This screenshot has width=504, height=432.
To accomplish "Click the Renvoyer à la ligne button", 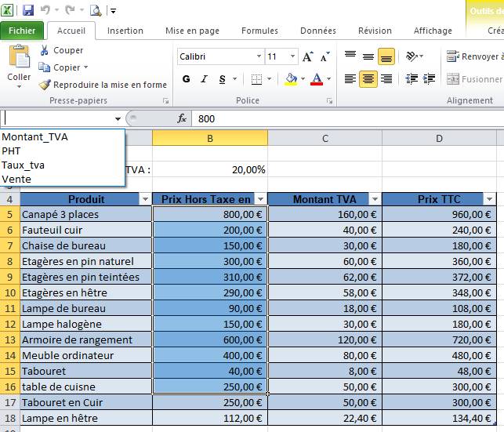I will click(x=473, y=57).
